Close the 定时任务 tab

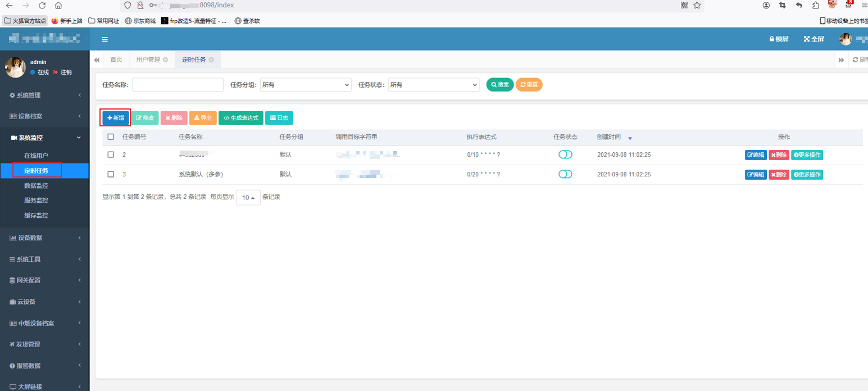click(x=211, y=60)
